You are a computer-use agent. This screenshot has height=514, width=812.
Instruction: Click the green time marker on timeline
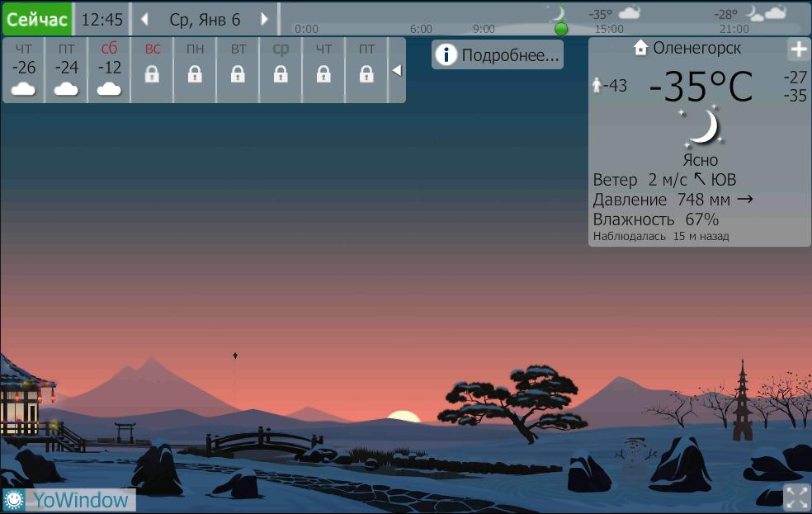coord(561,29)
